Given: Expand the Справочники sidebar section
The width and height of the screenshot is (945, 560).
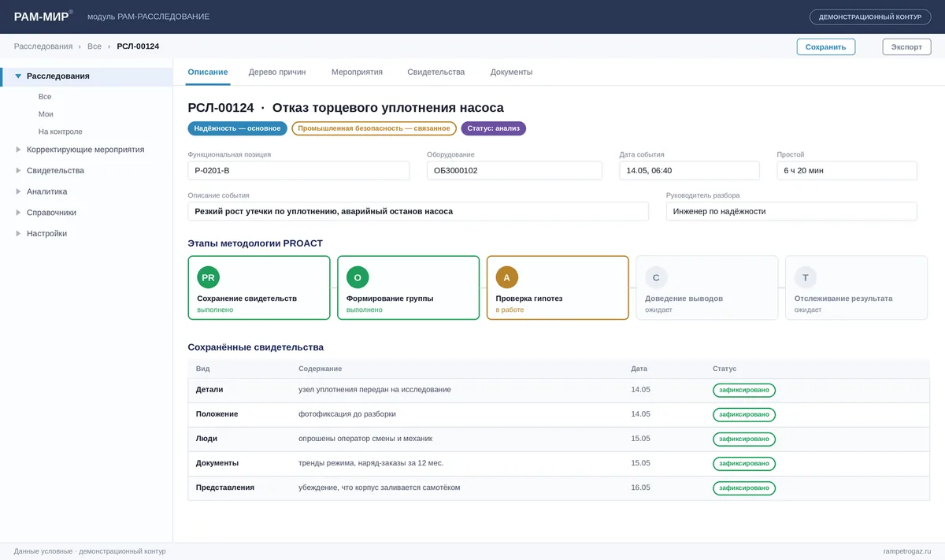Looking at the screenshot, I should pyautogui.click(x=18, y=213).
